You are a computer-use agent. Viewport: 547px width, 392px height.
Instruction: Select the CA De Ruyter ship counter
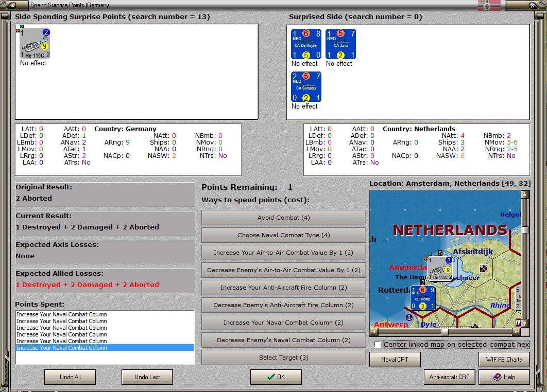tap(306, 44)
